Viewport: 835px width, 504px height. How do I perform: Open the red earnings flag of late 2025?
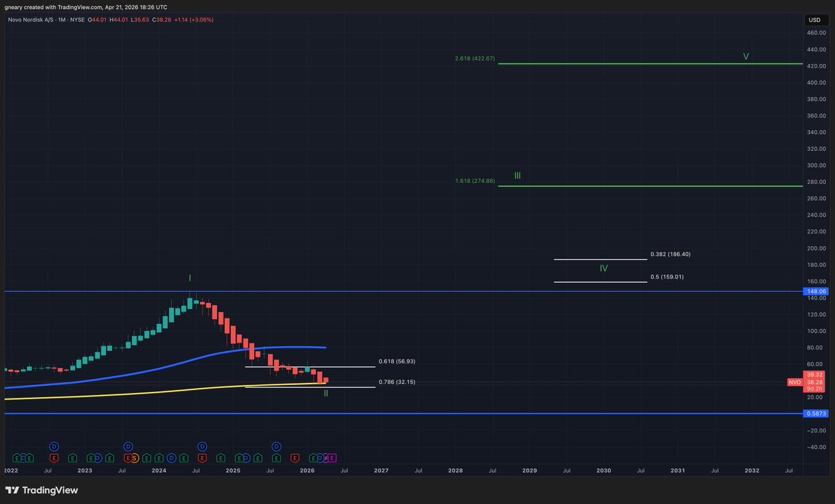[295, 458]
